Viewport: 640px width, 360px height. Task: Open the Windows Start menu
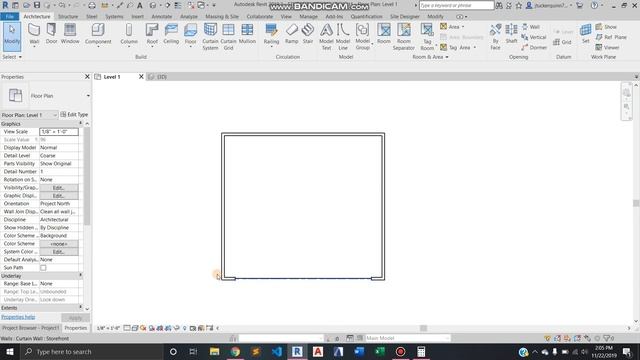pyautogui.click(x=9, y=352)
